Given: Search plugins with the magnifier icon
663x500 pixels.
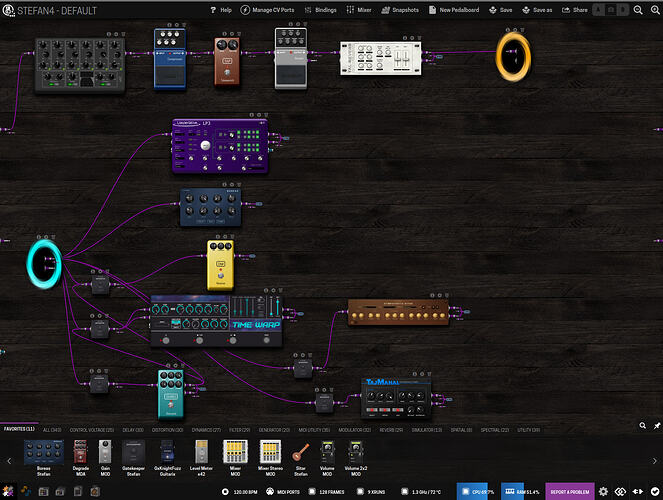Looking at the screenshot, I should (x=643, y=426).
